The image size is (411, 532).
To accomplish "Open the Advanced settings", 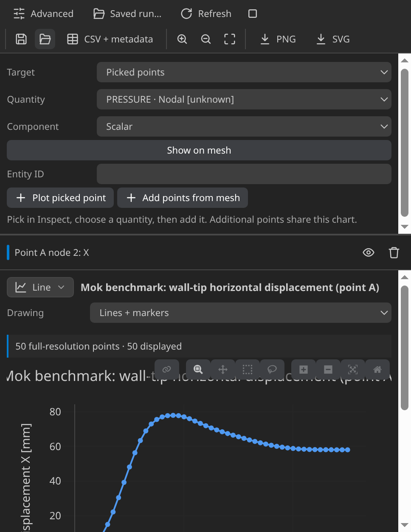I will (43, 14).
